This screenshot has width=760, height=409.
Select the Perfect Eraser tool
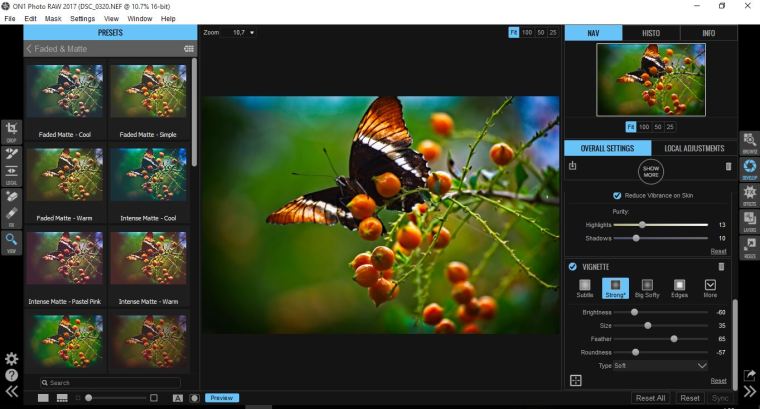coord(11,196)
